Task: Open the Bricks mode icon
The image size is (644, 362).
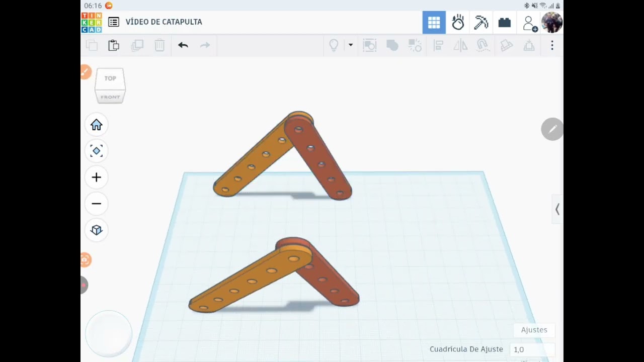Action: [505, 23]
